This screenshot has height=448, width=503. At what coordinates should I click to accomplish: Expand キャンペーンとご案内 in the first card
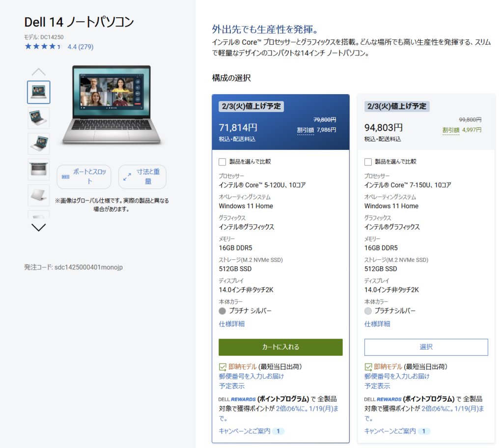coord(251,431)
